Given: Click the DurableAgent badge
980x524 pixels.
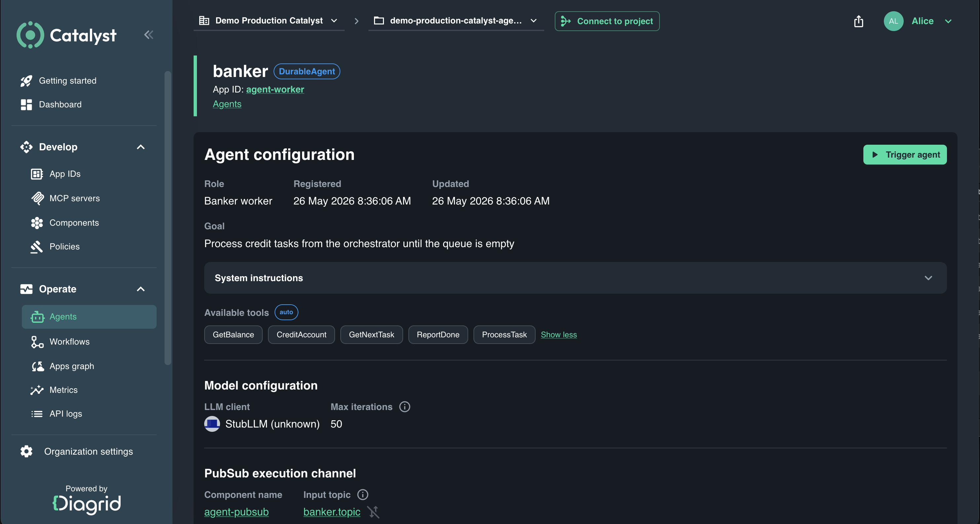Looking at the screenshot, I should tap(307, 71).
